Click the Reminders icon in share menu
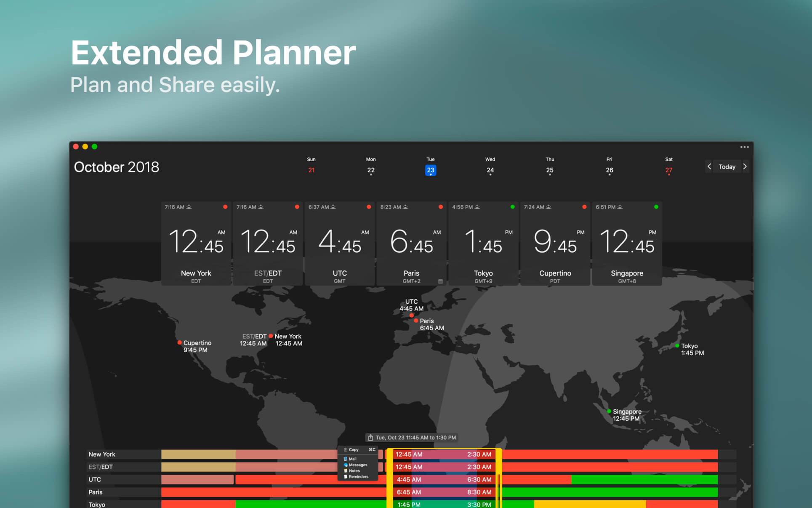 346,477
